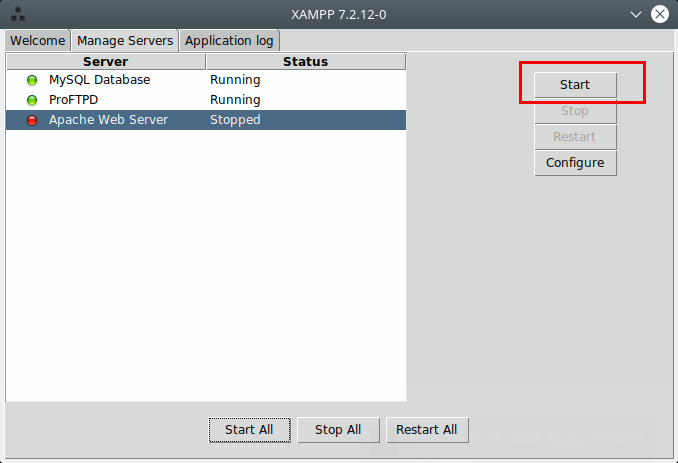The width and height of the screenshot is (678, 463).
Task: Stop all servers with Stop All
Action: (x=338, y=430)
